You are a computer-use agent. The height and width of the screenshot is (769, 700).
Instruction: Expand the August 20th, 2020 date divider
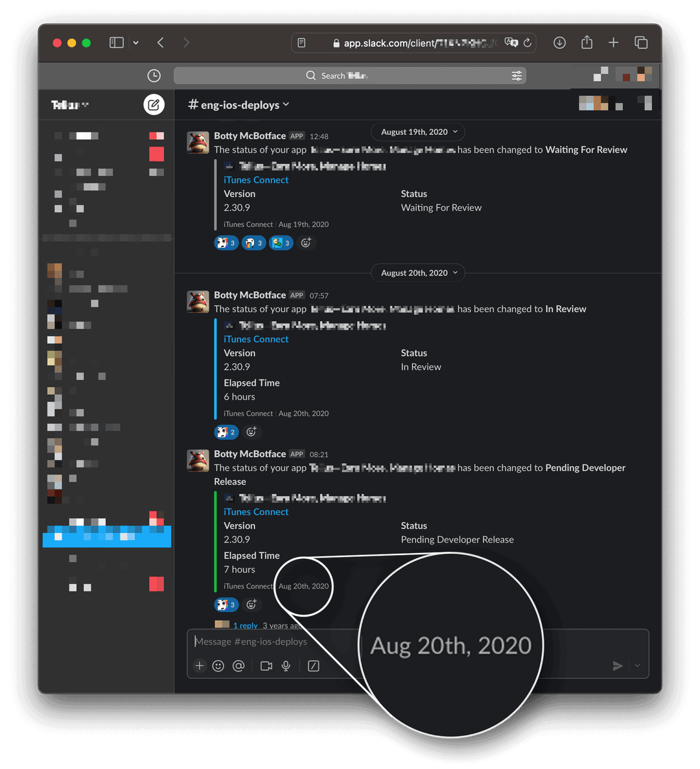click(x=417, y=272)
